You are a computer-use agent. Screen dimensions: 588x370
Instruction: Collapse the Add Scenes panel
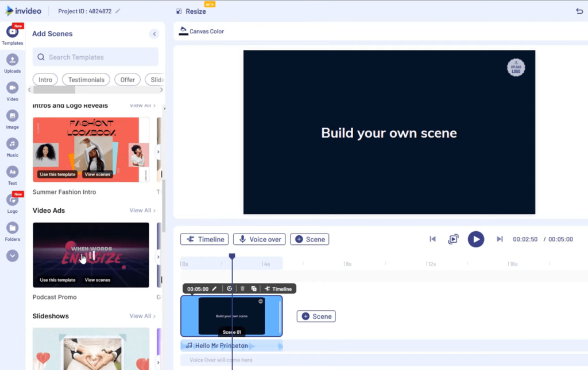(154, 34)
